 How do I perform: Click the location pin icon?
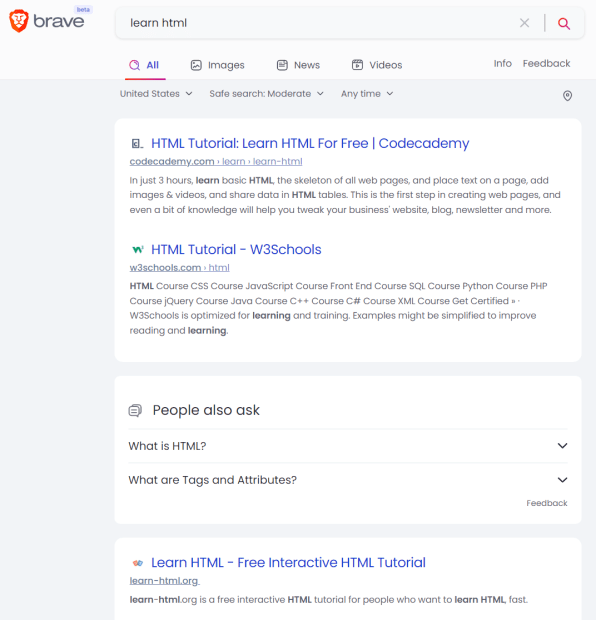(x=567, y=95)
